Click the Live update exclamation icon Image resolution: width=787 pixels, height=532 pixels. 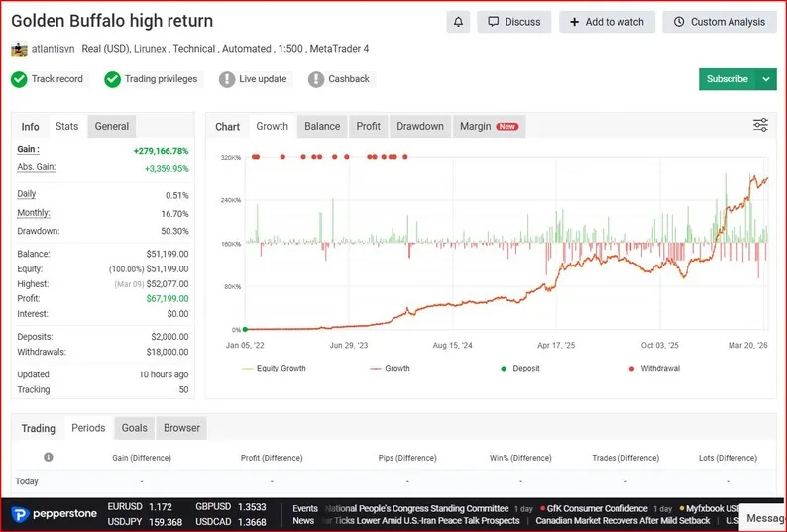point(227,79)
